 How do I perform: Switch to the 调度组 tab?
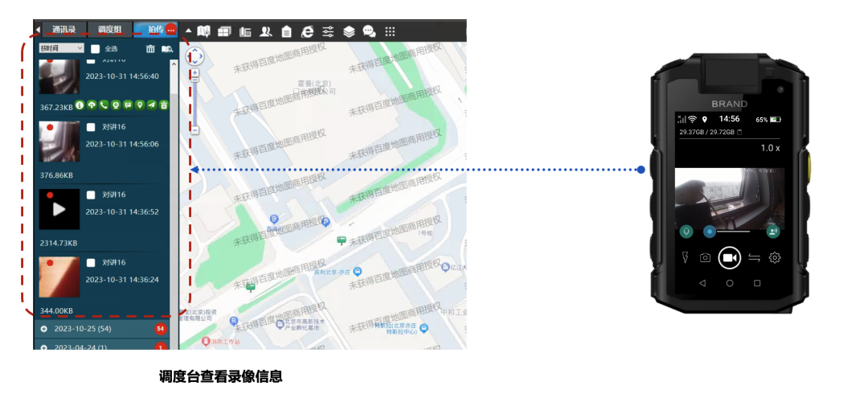click(x=110, y=30)
